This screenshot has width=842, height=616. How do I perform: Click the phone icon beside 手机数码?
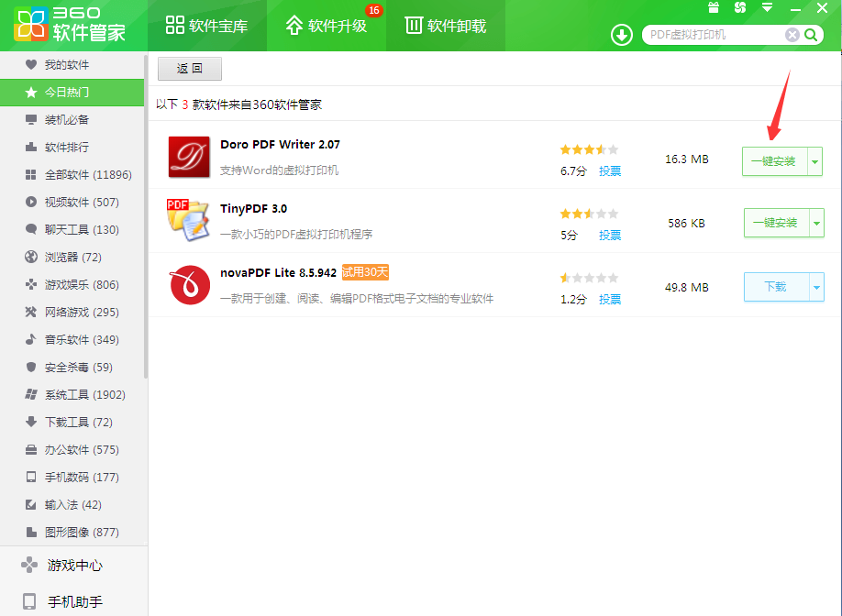(x=31, y=477)
